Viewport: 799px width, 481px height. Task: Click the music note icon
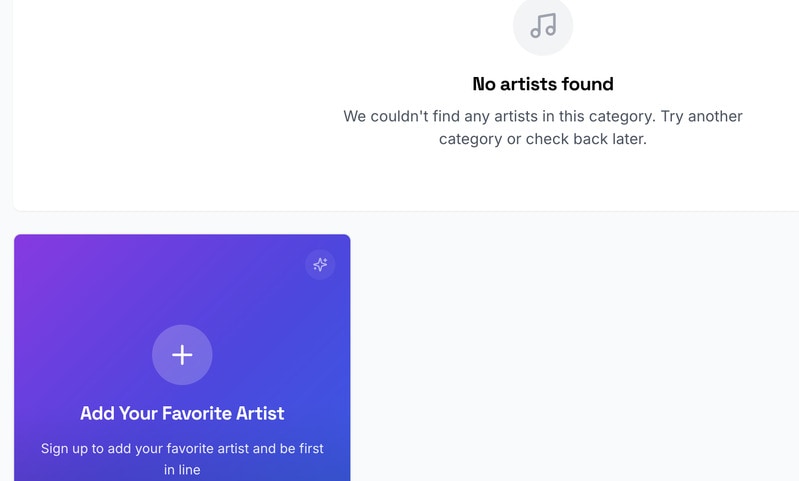543,25
